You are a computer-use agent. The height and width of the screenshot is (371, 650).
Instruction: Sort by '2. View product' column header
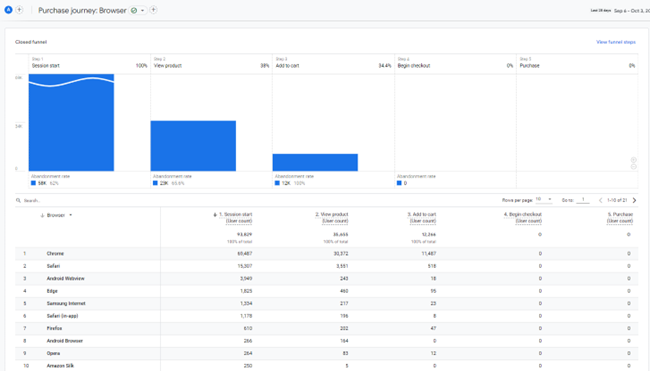tap(332, 218)
